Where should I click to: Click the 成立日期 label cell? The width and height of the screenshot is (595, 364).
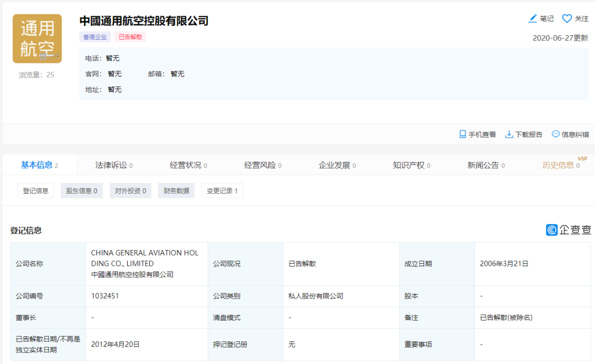click(437, 264)
